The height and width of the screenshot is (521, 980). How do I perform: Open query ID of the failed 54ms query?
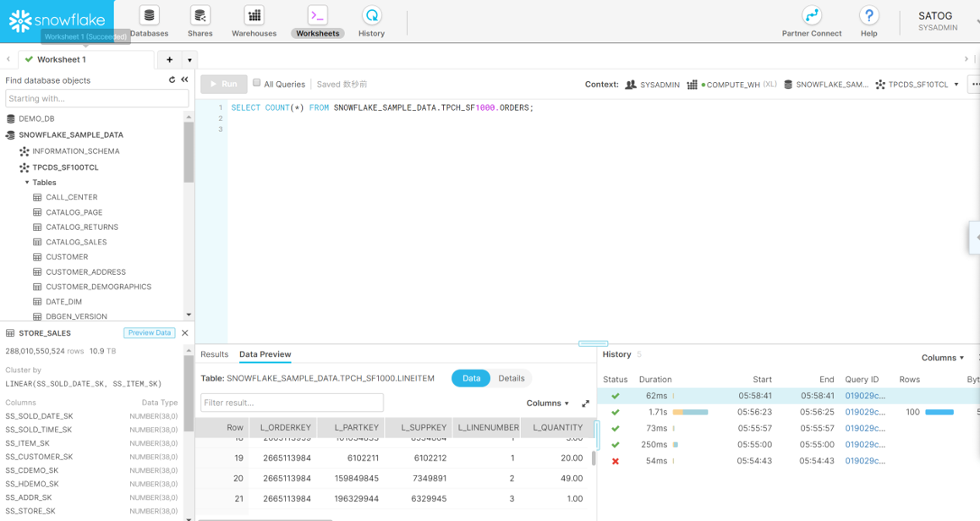coord(865,461)
